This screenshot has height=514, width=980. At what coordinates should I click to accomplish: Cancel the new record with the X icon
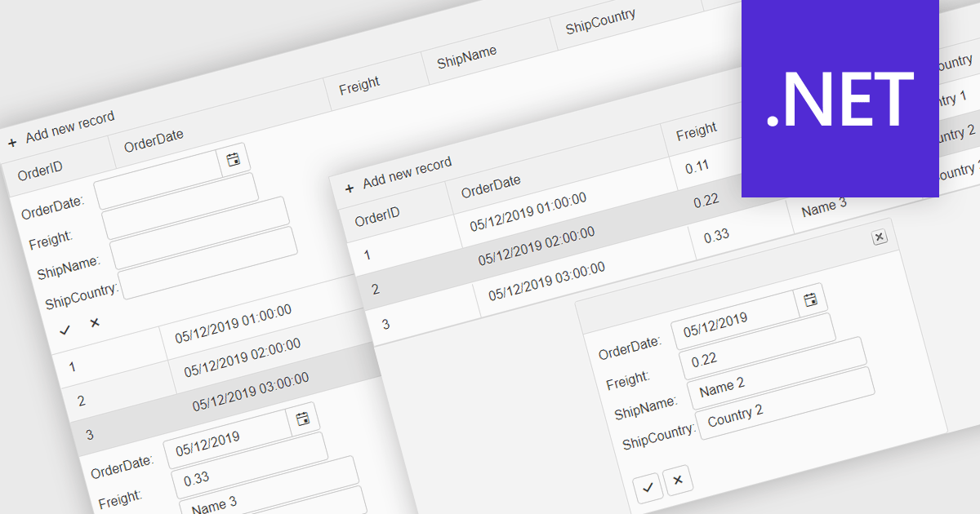95,323
